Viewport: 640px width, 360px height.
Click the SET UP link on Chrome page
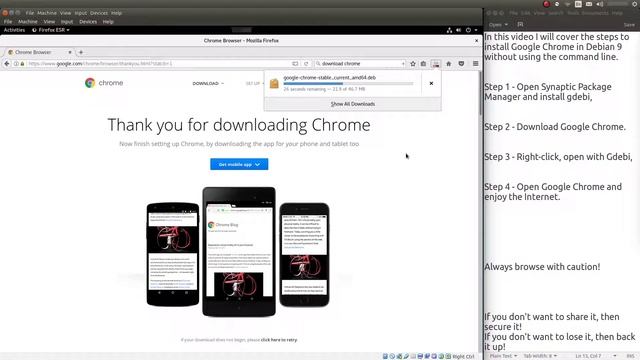coord(253,83)
